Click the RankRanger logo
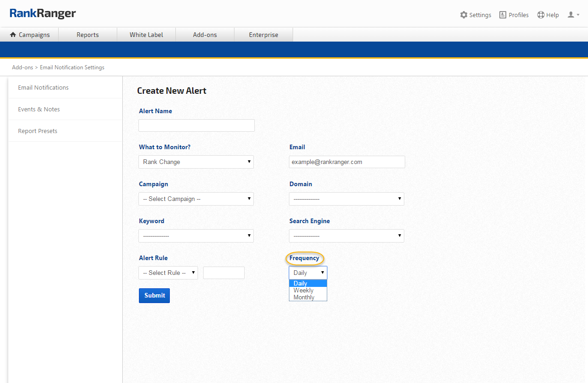Viewport: 588px width, 383px height. click(43, 14)
